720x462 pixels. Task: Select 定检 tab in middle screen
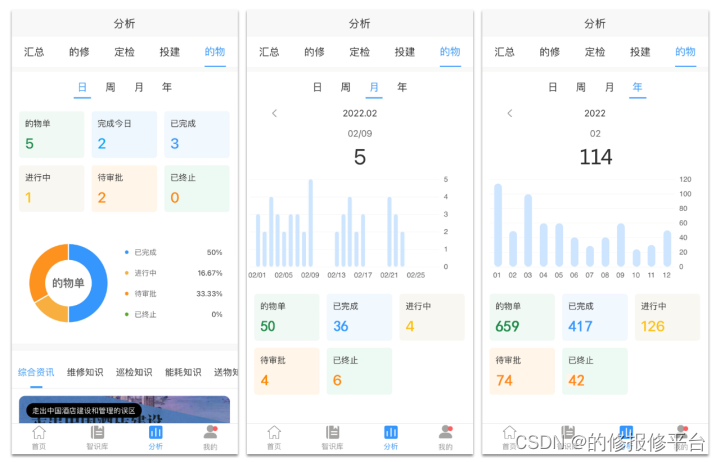(x=360, y=52)
